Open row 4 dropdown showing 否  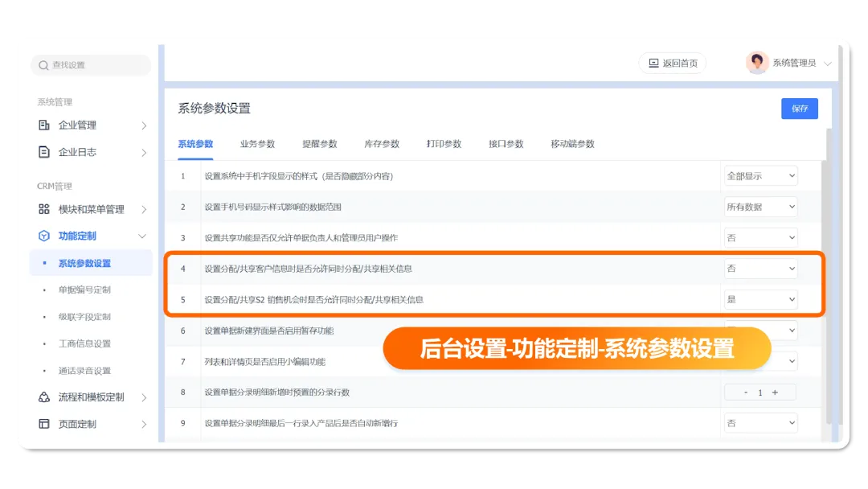[x=760, y=269]
